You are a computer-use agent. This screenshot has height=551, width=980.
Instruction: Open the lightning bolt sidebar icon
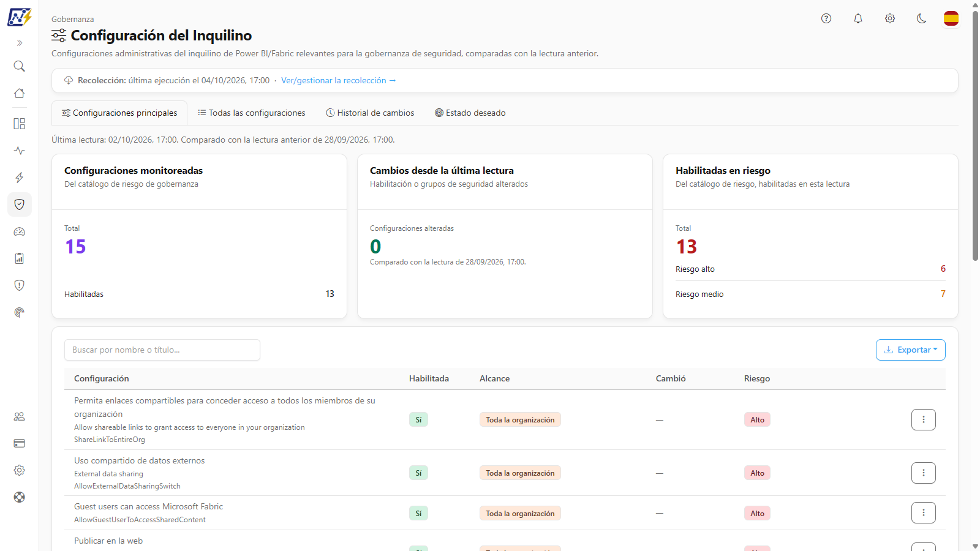click(x=20, y=178)
